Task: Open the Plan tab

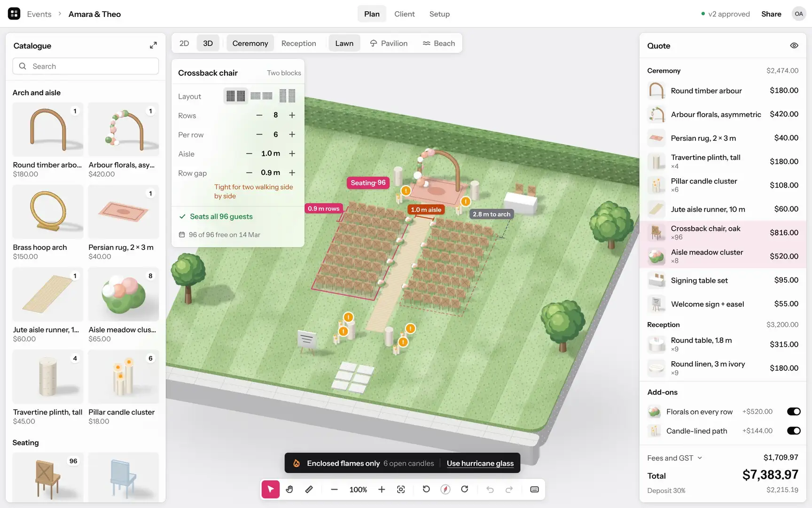Action: (x=372, y=14)
